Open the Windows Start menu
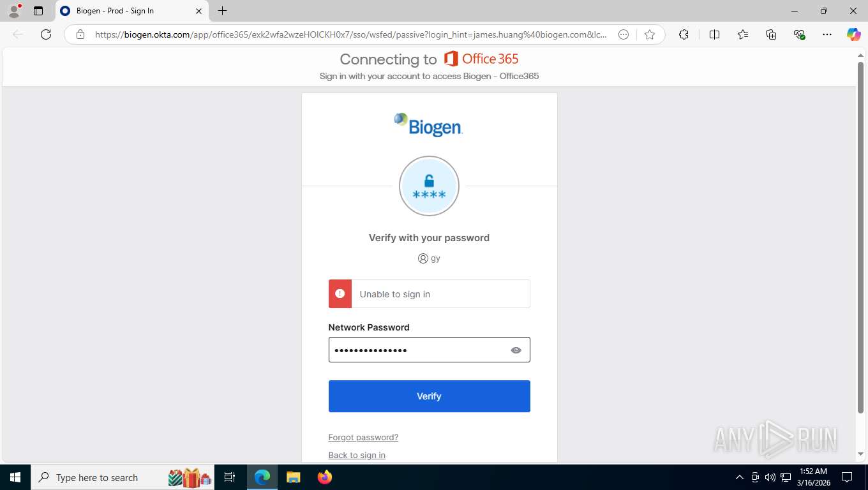The height and width of the screenshot is (490, 868). [15, 477]
